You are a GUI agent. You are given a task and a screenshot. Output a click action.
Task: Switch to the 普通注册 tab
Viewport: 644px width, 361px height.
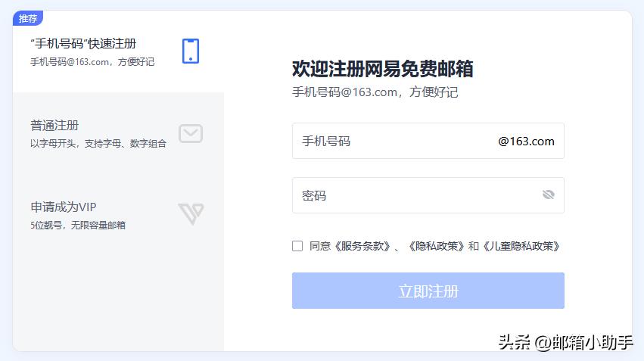pos(118,133)
